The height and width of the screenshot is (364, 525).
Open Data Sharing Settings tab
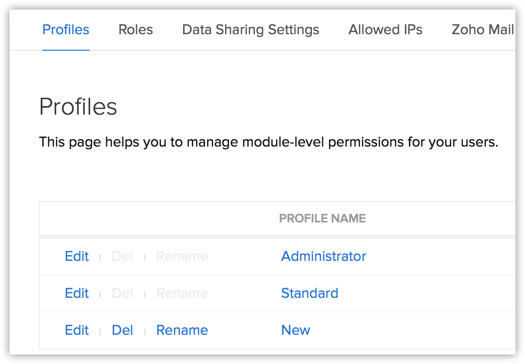coord(250,29)
